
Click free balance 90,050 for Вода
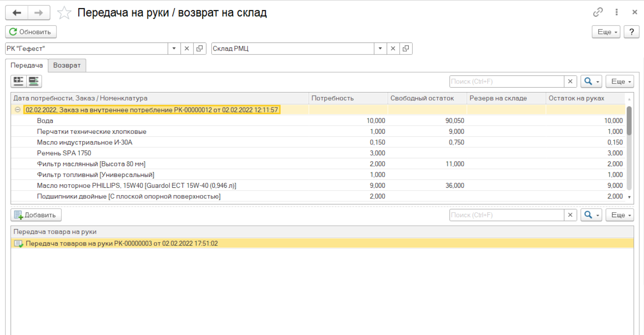click(455, 121)
